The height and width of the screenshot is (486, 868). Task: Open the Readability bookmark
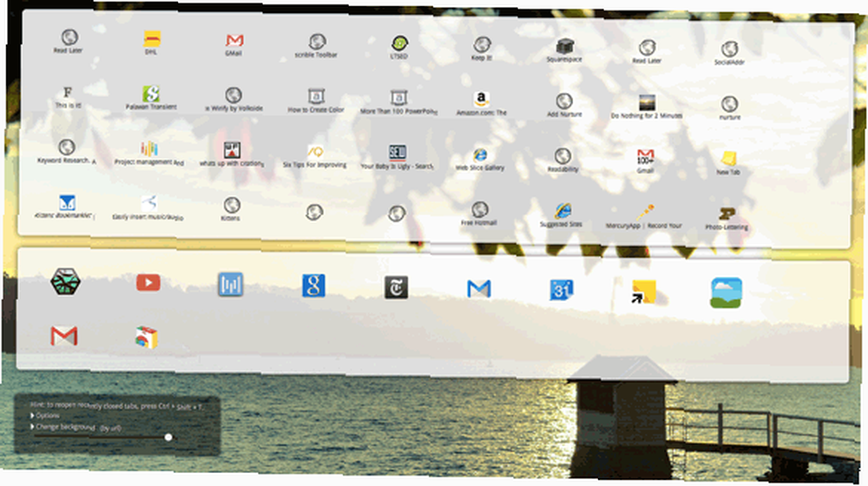pyautogui.click(x=563, y=160)
